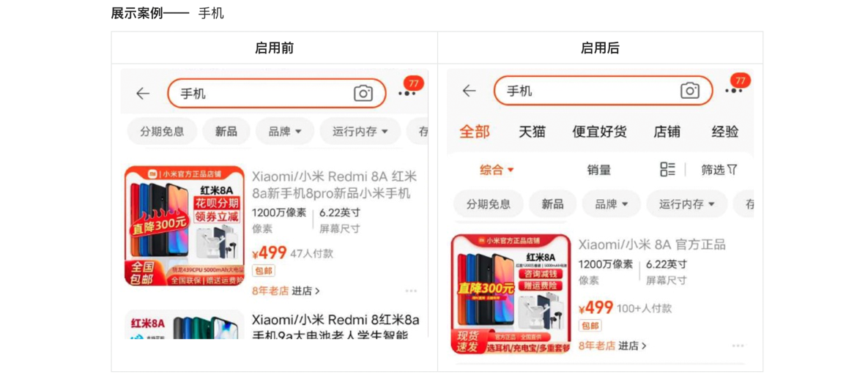Toggle 分期免息 filter chip on left
This screenshot has width=868, height=377.
pos(162,132)
